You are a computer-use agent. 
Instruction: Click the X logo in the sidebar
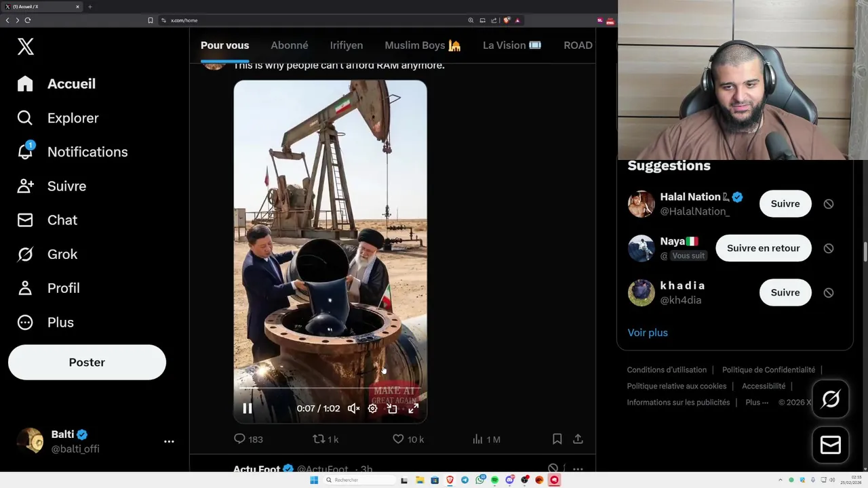click(26, 46)
